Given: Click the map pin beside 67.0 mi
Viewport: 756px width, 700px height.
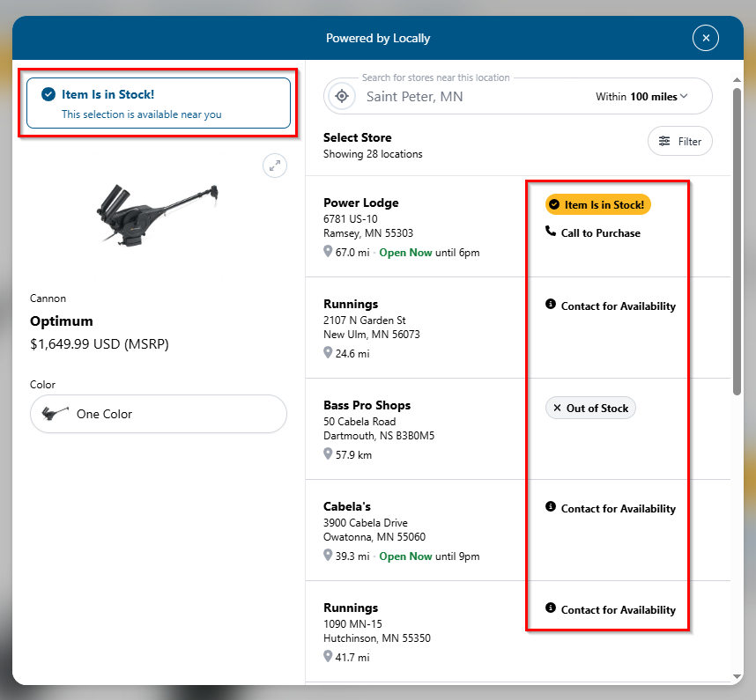Looking at the screenshot, I should 328,252.
